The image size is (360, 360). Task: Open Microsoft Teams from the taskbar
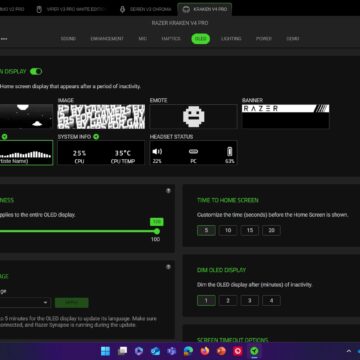tap(172, 351)
